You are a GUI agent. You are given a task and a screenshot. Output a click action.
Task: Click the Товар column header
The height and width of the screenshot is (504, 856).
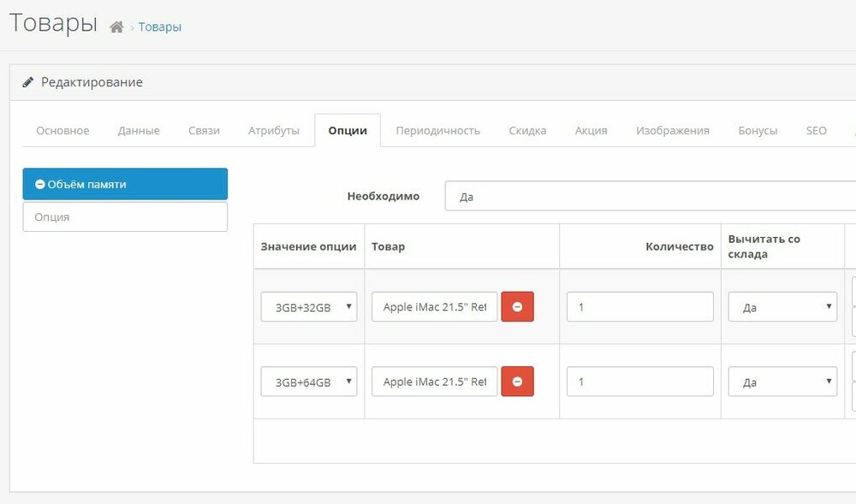point(388,246)
